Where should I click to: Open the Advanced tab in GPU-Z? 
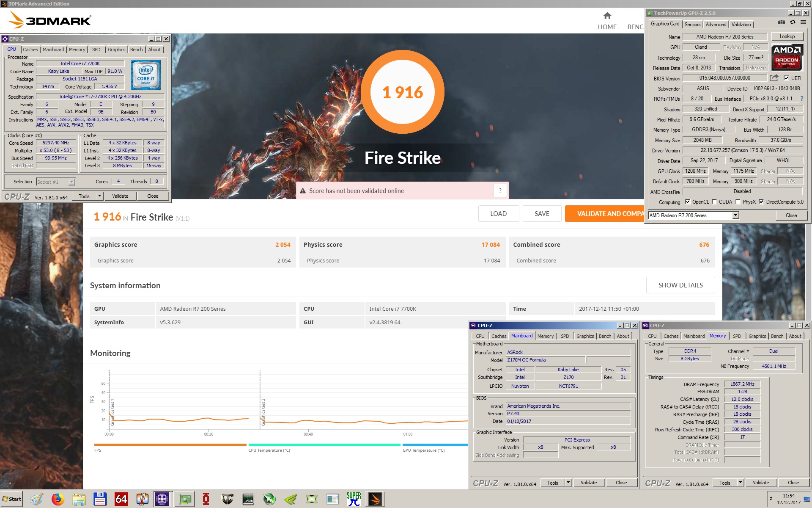pyautogui.click(x=716, y=25)
